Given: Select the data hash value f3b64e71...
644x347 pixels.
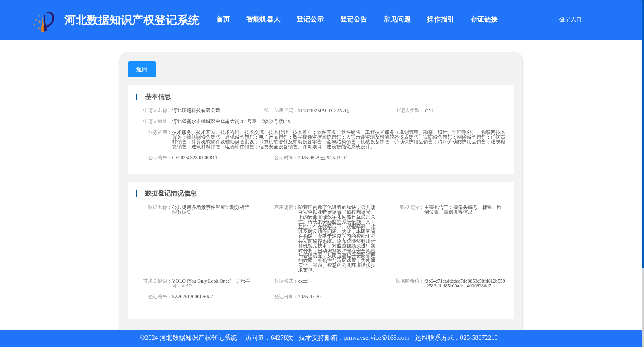Looking at the screenshot, I should tap(464, 283).
